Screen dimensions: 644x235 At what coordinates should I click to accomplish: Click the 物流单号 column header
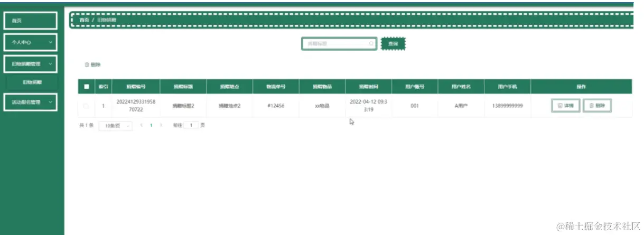pyautogui.click(x=276, y=87)
